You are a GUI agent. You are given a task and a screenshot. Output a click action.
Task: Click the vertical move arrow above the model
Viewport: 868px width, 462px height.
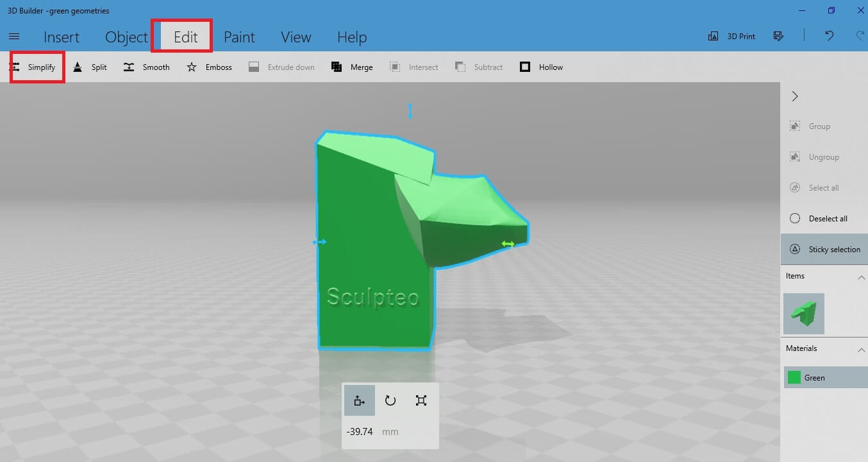click(x=410, y=110)
